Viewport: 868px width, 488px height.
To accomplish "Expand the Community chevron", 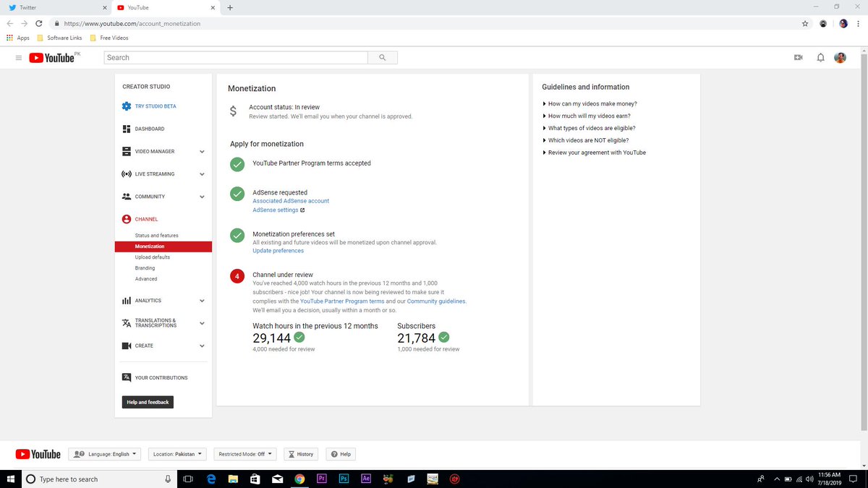I will pyautogui.click(x=202, y=197).
